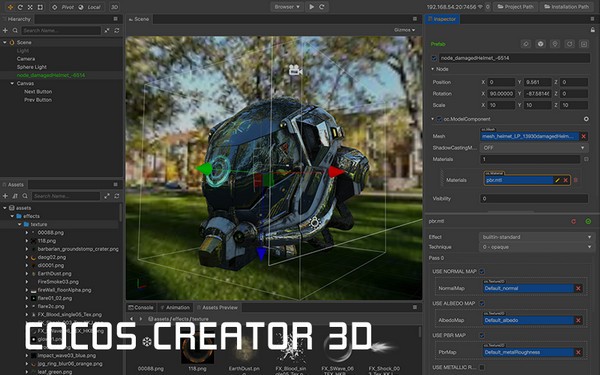Click the sort assets icon
The image size is (600, 375).
(x=15, y=196)
